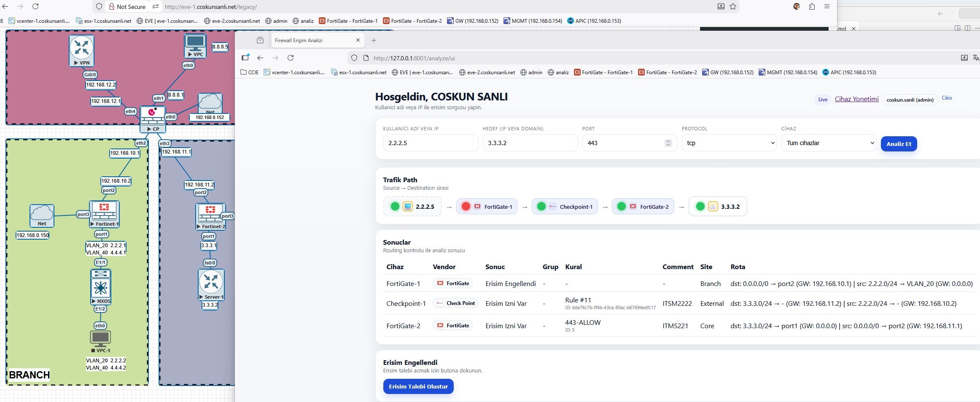Expand the Tum cihazlar device dropdown

pyautogui.click(x=829, y=143)
